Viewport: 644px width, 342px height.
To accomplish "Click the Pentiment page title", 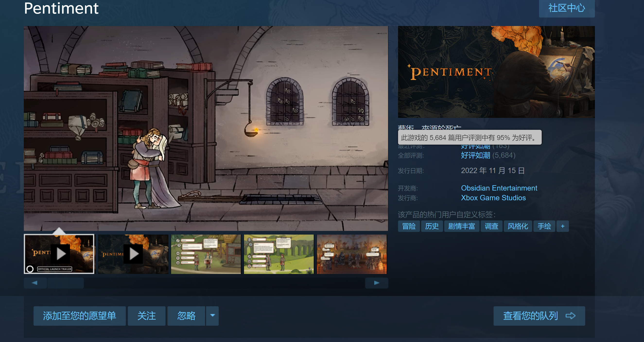I will [x=61, y=8].
